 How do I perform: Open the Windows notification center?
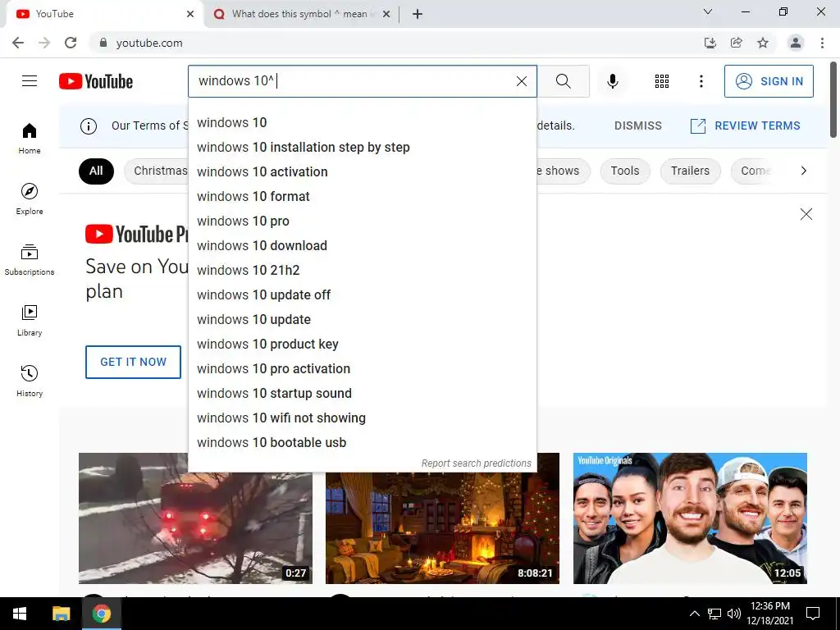point(813,614)
